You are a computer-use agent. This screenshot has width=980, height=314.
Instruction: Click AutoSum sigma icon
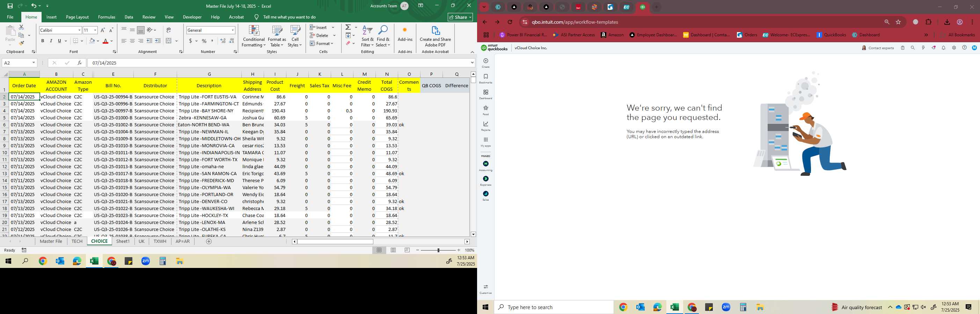348,27
